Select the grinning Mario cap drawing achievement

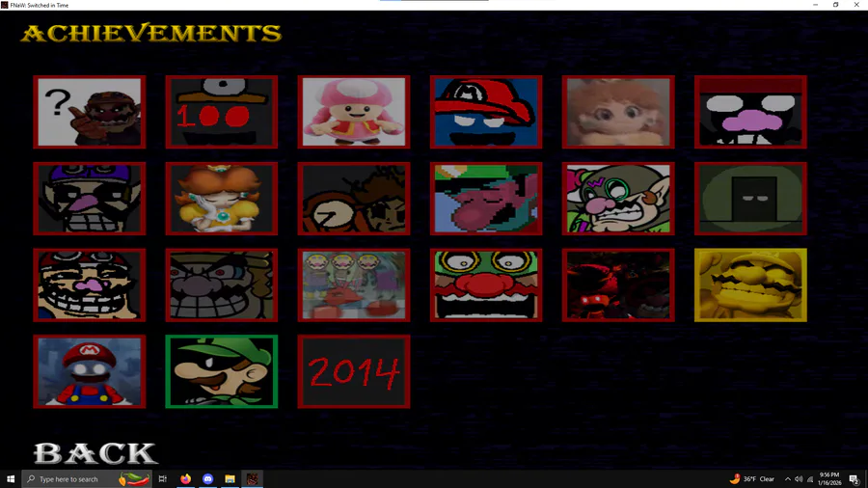tap(89, 285)
